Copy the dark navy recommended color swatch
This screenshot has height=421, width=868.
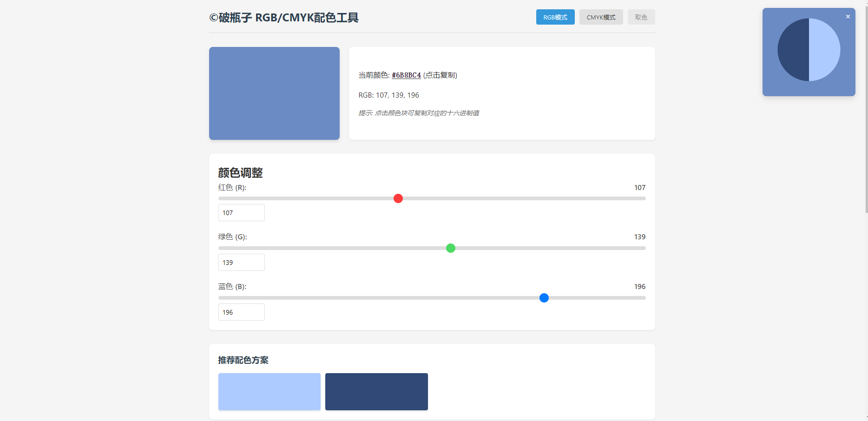tap(376, 392)
